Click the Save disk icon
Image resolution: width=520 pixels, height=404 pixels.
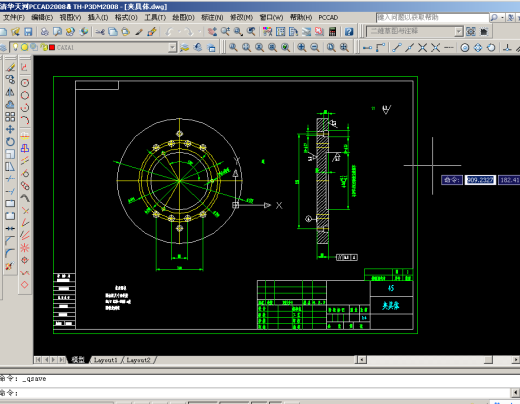click(x=28, y=32)
